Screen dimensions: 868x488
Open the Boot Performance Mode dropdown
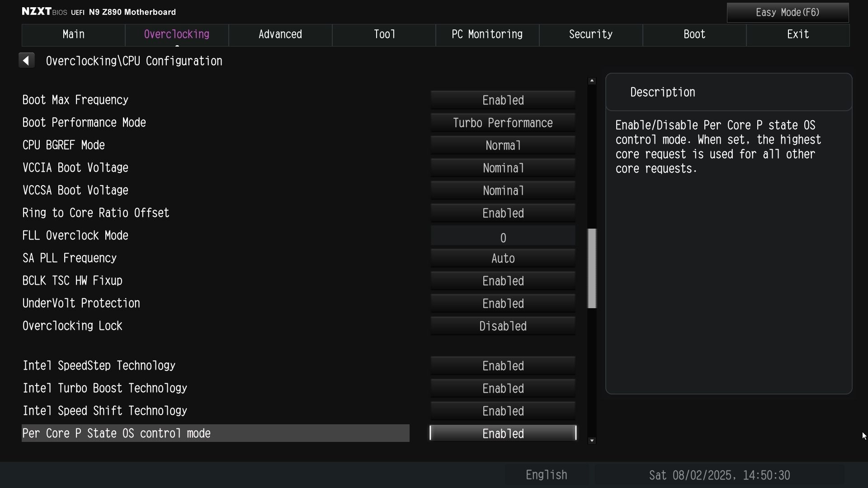503,123
